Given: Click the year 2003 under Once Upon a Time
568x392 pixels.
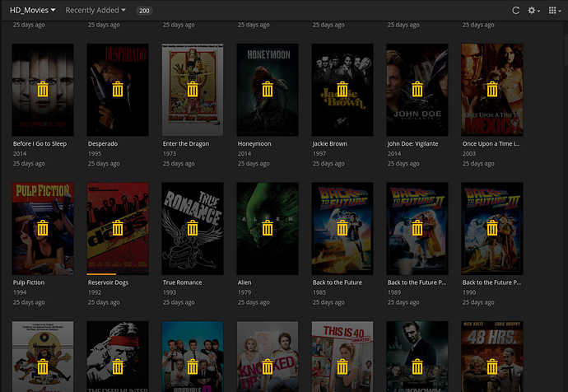Looking at the screenshot, I should [x=469, y=154].
